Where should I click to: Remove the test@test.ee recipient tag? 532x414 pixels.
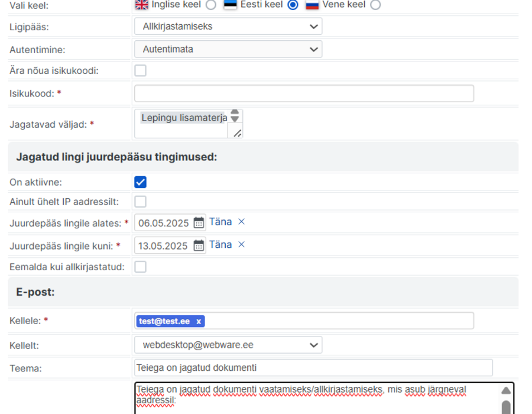click(199, 321)
